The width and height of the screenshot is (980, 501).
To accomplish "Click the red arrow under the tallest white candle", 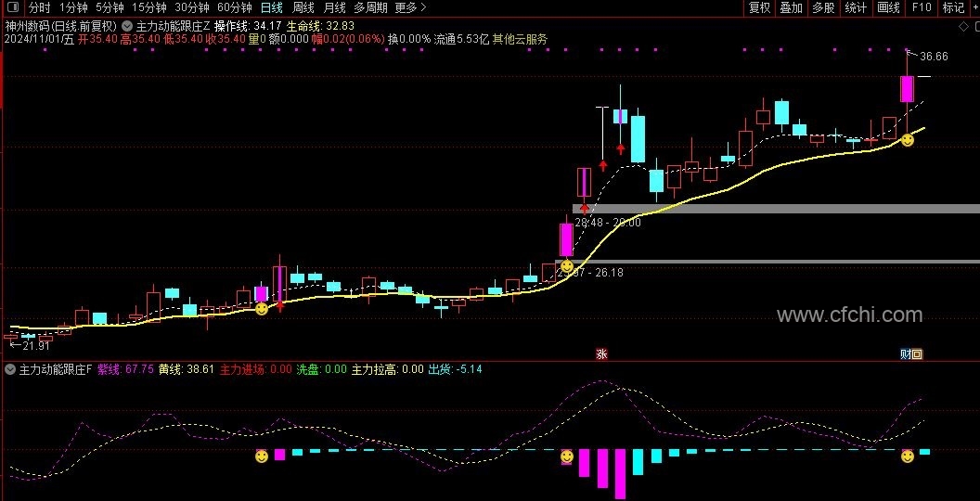I will coord(602,165).
